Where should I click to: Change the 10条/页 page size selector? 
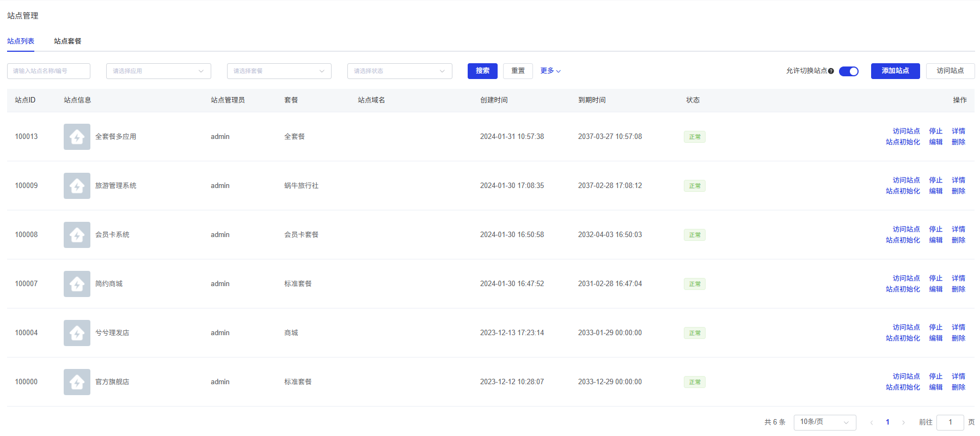tap(824, 422)
